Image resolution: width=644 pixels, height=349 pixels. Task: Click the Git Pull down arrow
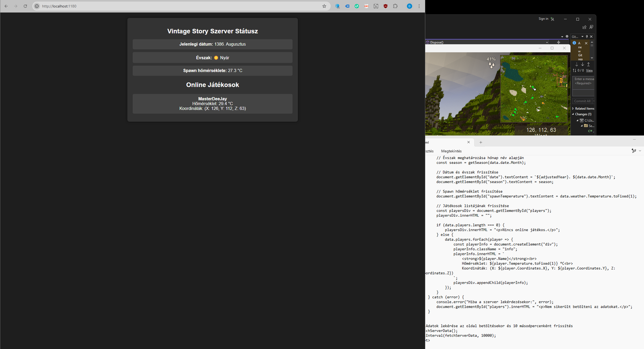tap(582, 64)
